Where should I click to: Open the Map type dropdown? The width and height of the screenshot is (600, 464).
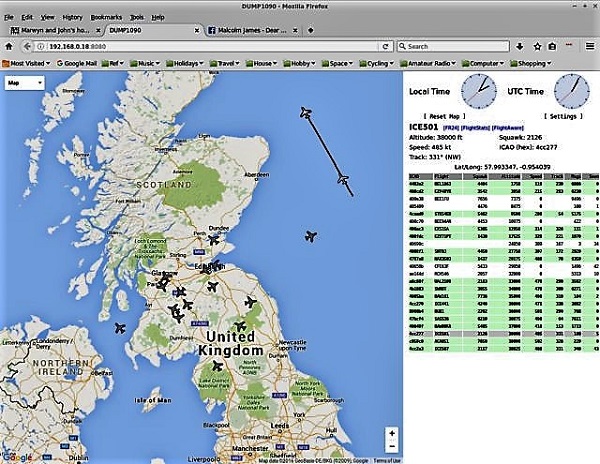(24, 83)
